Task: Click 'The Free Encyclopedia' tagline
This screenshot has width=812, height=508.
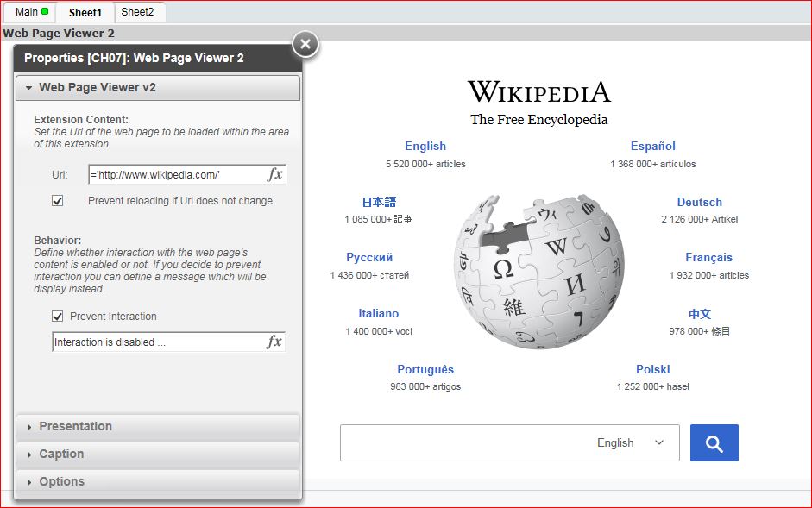Action: point(538,120)
